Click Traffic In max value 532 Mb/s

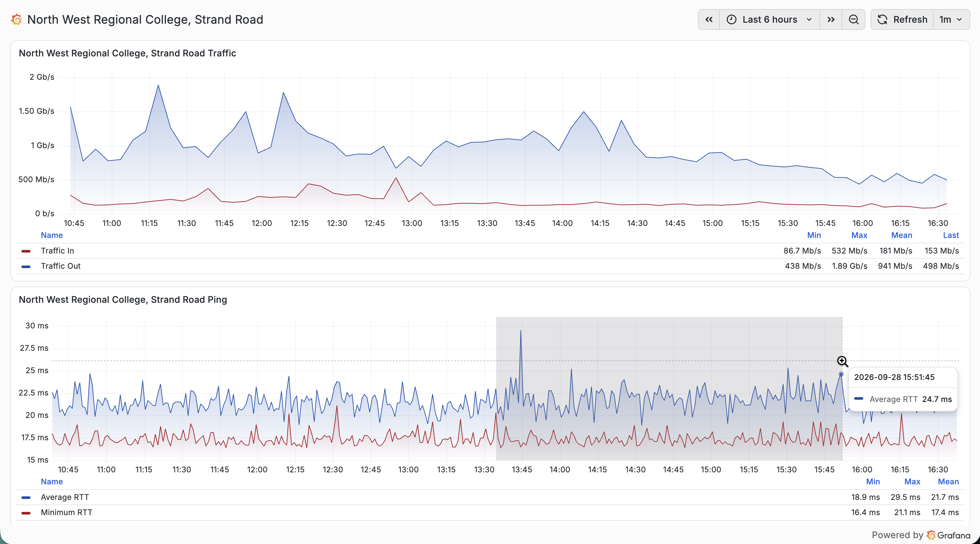(x=849, y=251)
